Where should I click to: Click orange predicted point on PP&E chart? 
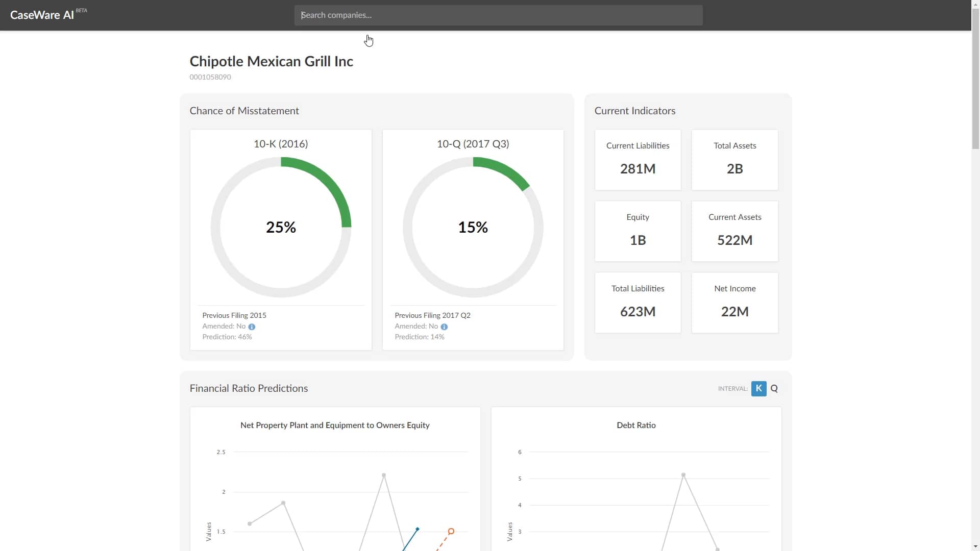click(x=451, y=532)
